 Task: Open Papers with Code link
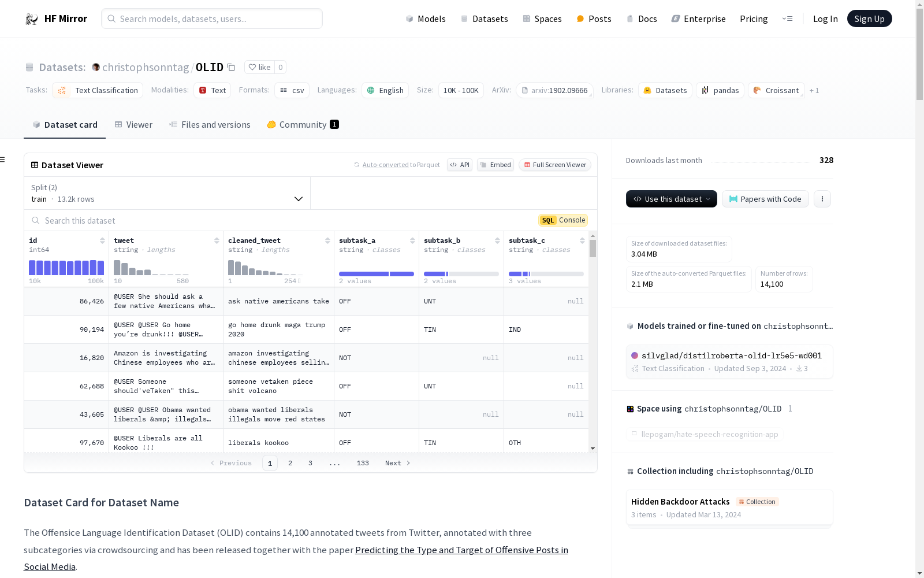(765, 199)
